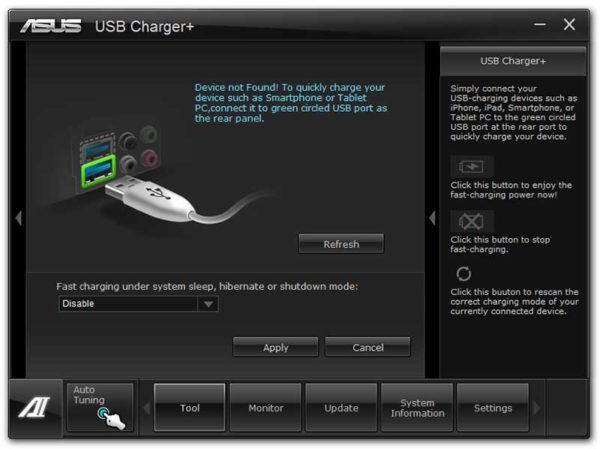
Task: Click the rescan circular arrow icon
Action: (463, 274)
